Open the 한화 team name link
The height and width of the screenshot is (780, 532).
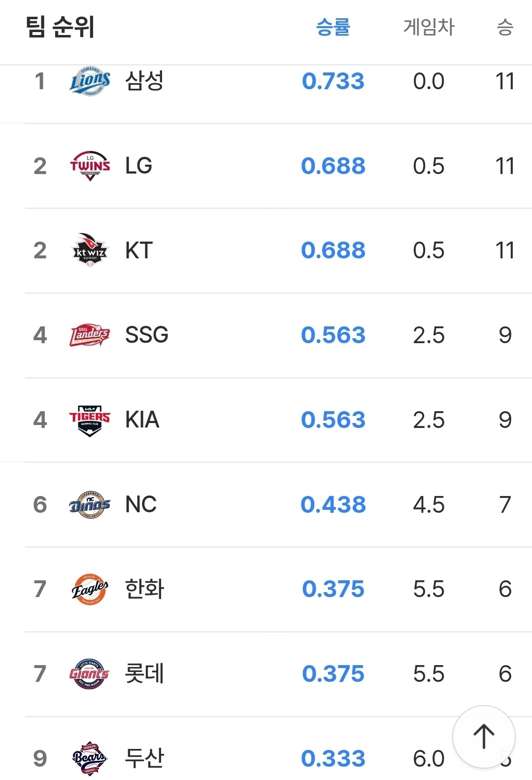coord(144,589)
